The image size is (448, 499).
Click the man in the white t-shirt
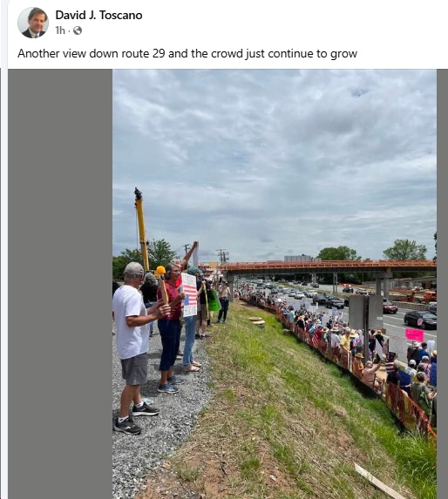pos(133,347)
